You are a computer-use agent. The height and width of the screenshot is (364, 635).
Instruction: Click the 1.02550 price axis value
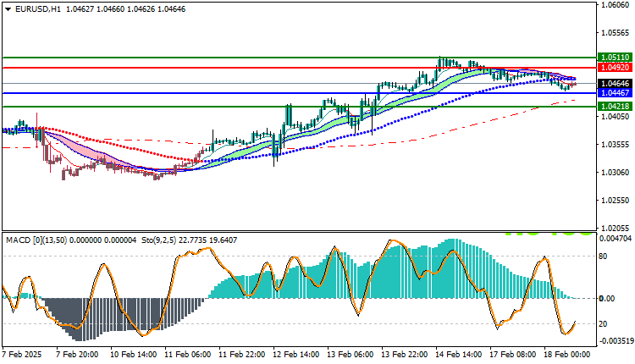616,201
